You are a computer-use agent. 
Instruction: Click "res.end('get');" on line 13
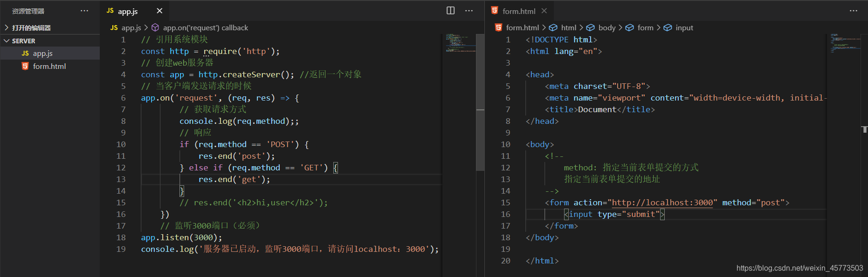click(234, 179)
